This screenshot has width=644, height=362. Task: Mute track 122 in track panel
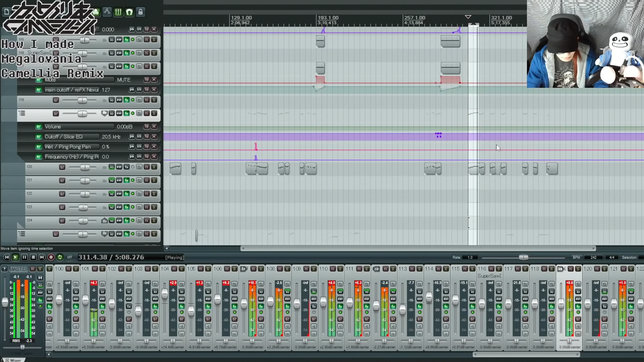click(x=147, y=194)
